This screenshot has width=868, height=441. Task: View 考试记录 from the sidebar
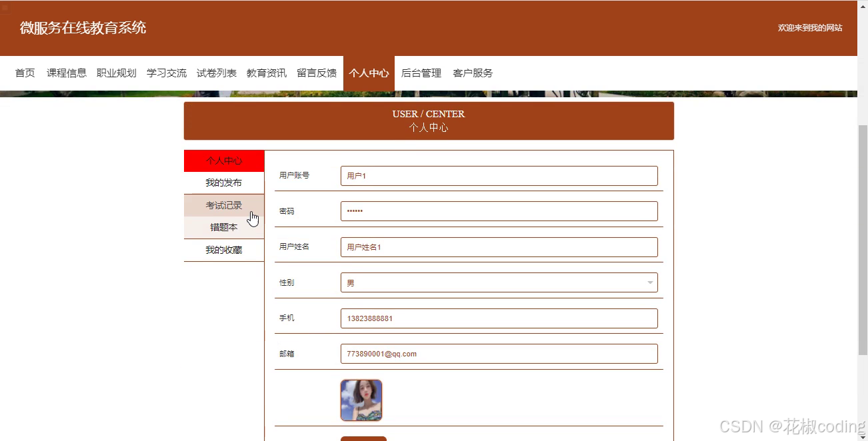pos(223,205)
